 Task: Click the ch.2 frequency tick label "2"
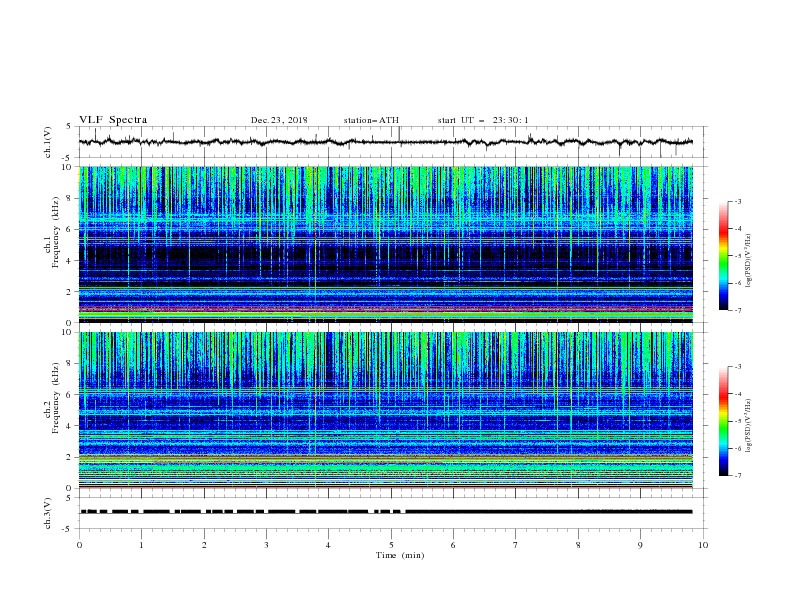click(x=69, y=457)
